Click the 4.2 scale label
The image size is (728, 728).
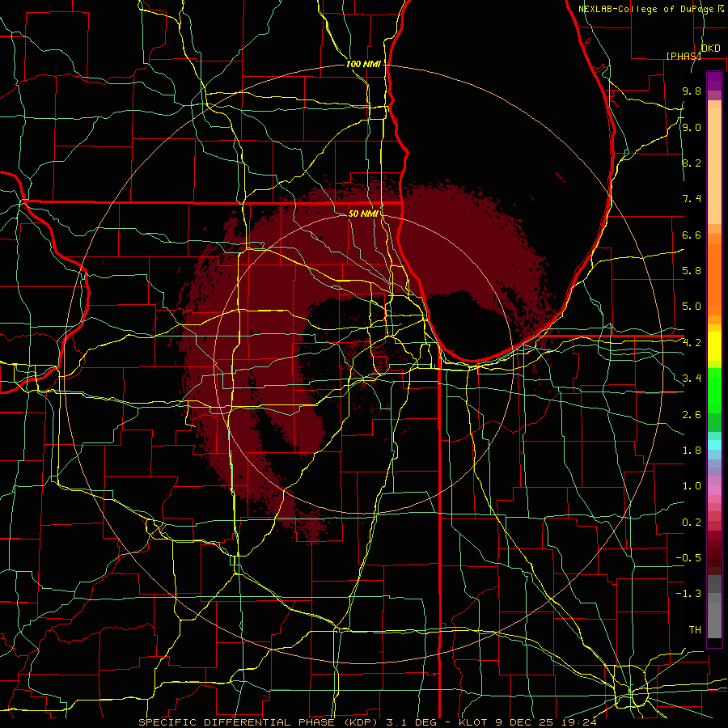tap(692, 343)
